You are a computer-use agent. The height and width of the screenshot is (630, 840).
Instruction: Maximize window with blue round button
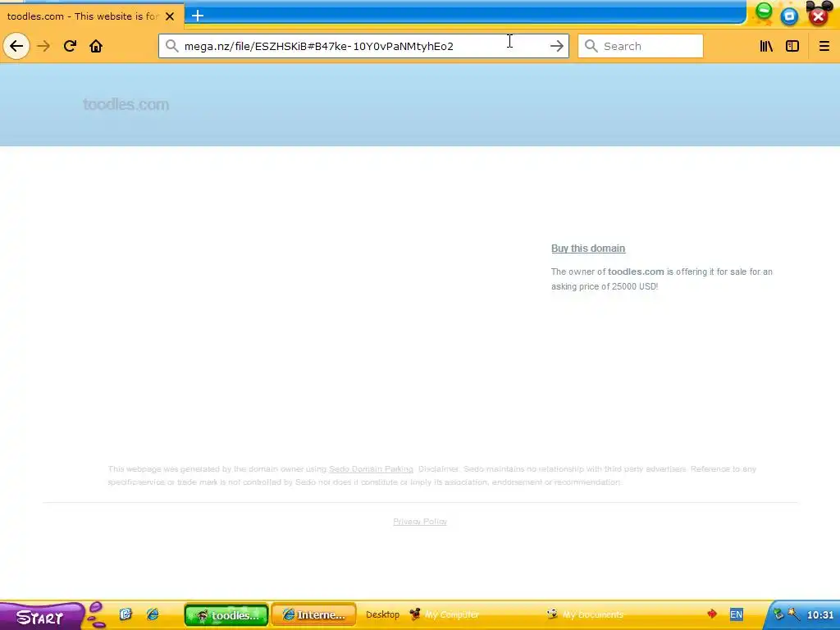click(790, 16)
